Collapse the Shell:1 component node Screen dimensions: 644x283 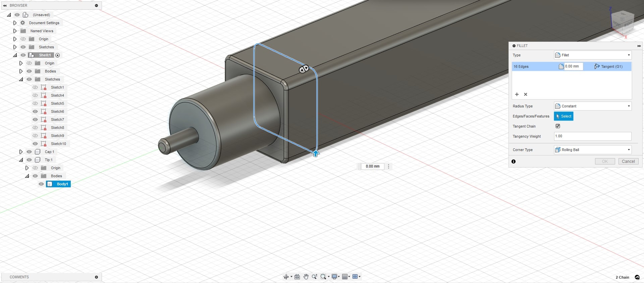15,55
